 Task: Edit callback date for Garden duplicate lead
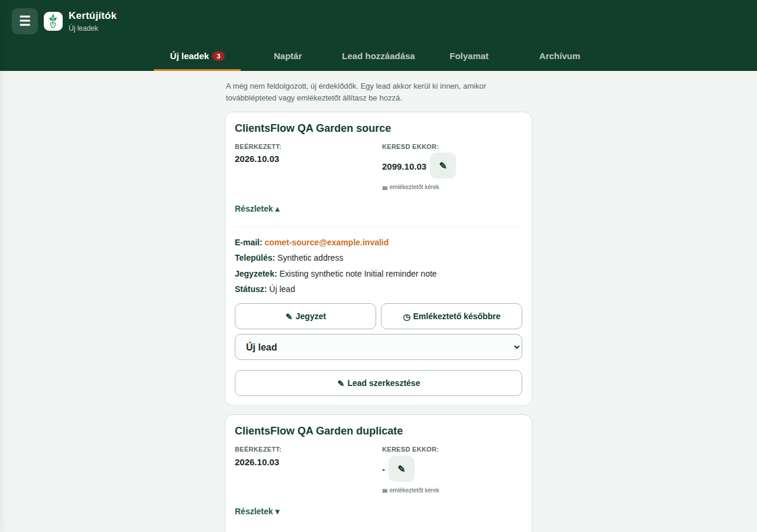tap(402, 469)
